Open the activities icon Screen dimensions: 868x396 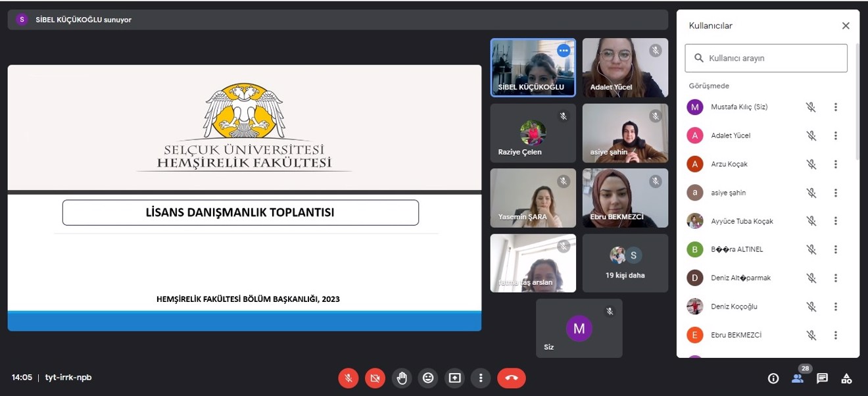(x=846, y=378)
